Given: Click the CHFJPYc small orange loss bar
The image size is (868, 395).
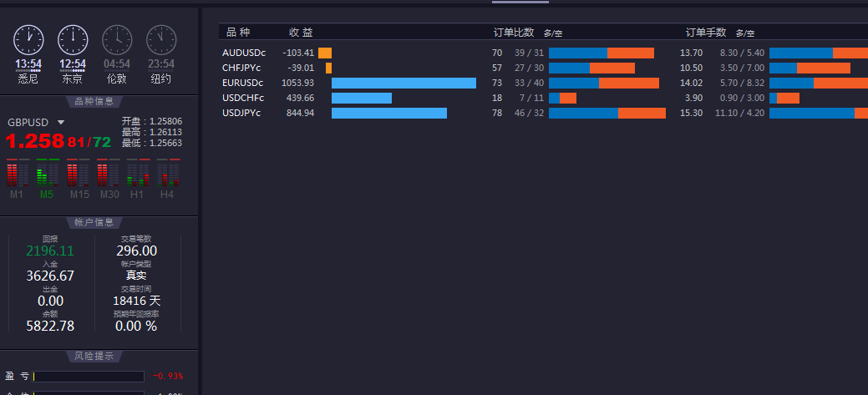Looking at the screenshot, I should (329, 68).
